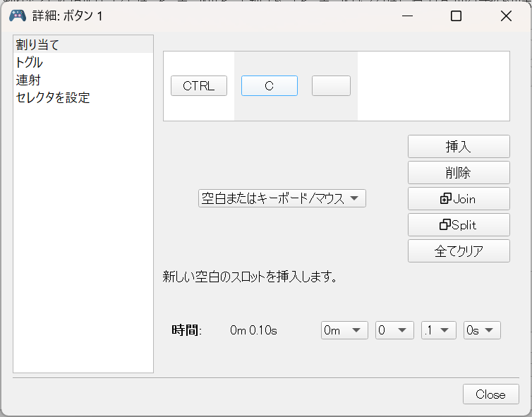Maximize the 詳細: ボタン 1 window

point(456,16)
